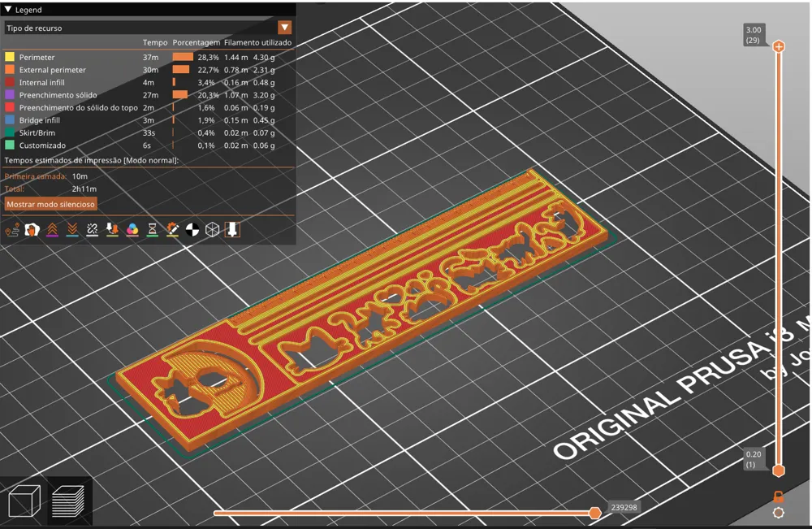Toggle the deretractions markers icon
Image resolution: width=812 pixels, height=529 pixels.
72,230
